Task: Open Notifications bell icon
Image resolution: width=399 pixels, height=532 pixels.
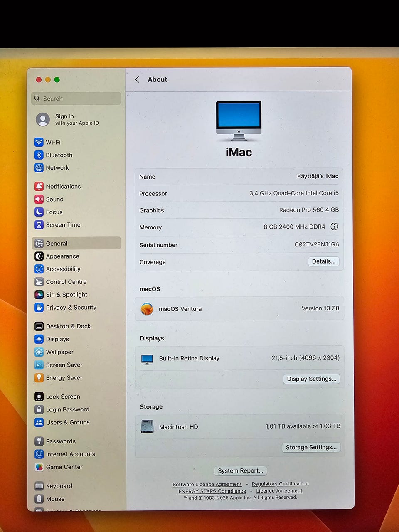Action: click(x=39, y=186)
